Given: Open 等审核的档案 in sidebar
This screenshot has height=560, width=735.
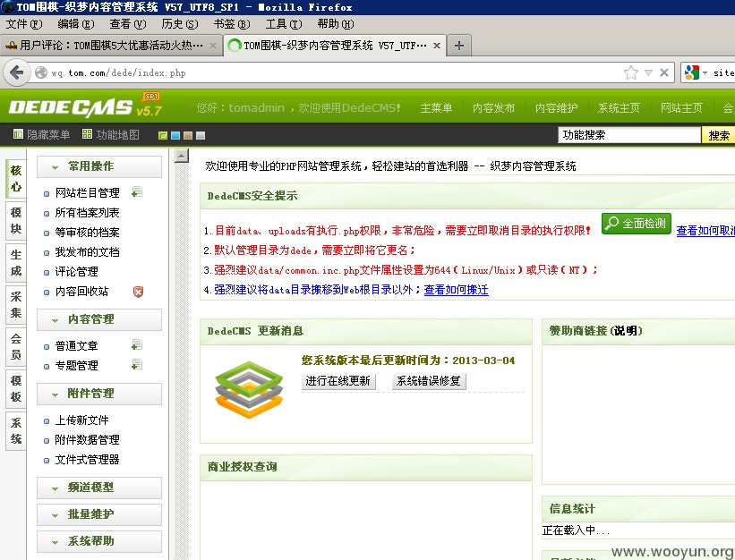Looking at the screenshot, I should click(x=87, y=233).
